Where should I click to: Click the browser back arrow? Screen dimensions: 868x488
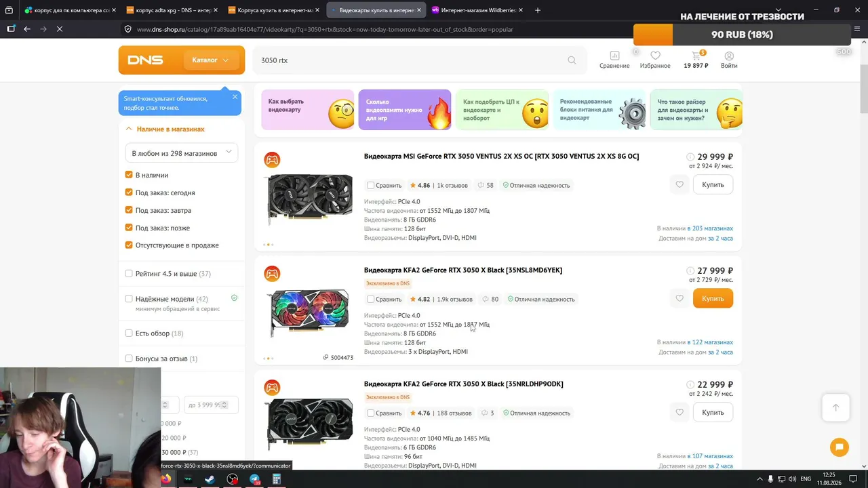click(x=27, y=29)
